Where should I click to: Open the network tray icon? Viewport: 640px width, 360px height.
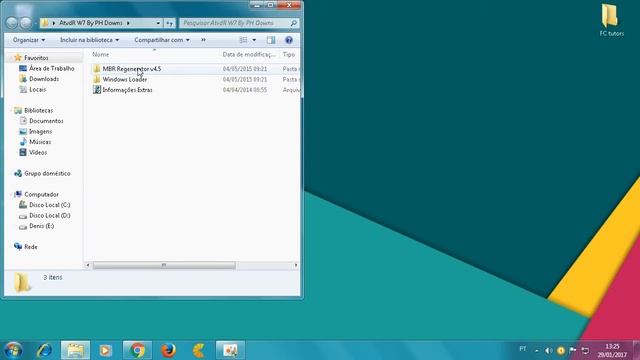tap(585, 350)
